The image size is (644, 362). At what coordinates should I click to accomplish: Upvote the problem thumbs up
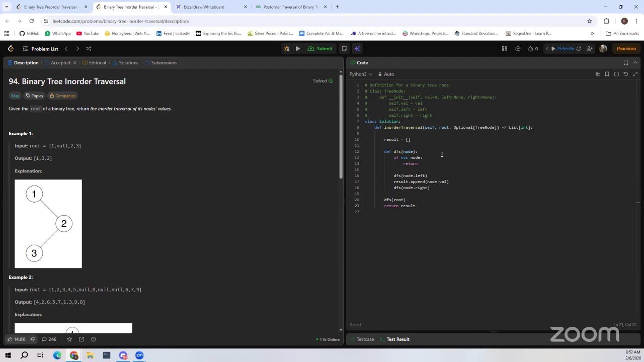(x=16, y=339)
